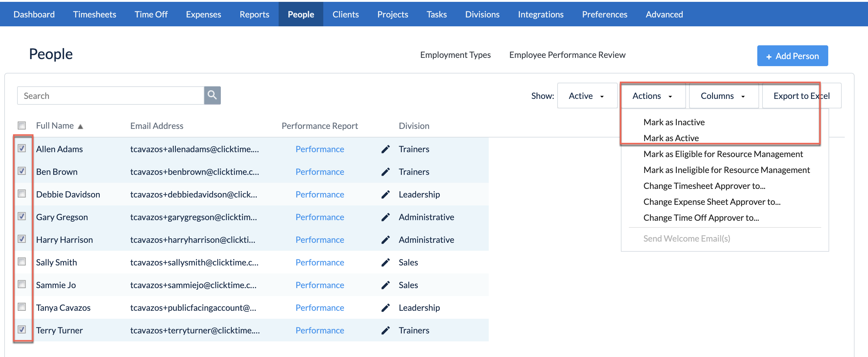Click edit pencil in Gary Gregson row
Image resolution: width=868 pixels, height=357 pixels.
[385, 217]
